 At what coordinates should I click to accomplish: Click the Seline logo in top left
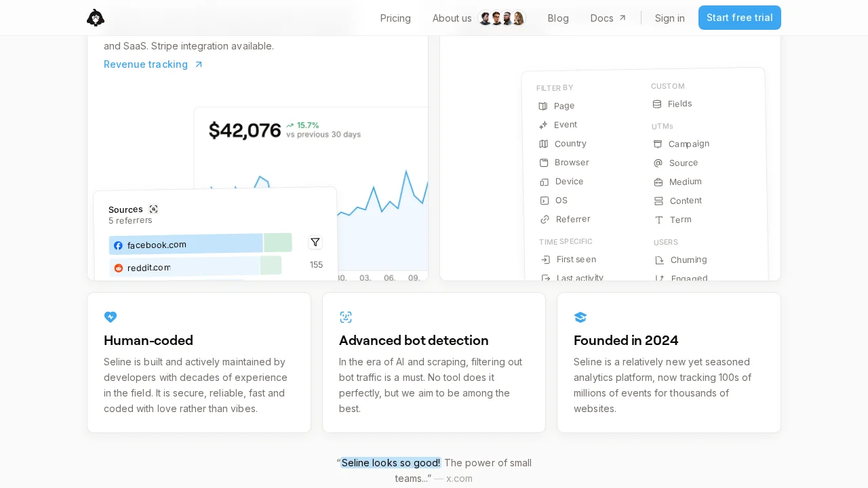click(x=96, y=18)
